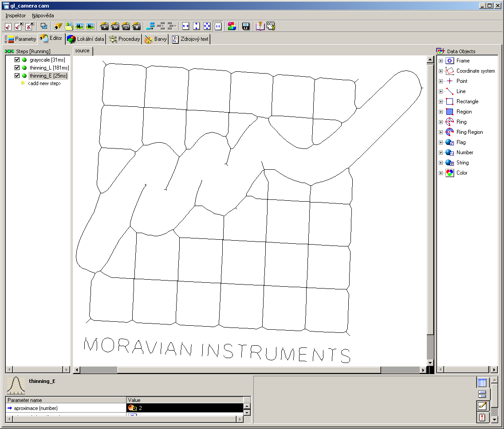The width and height of the screenshot is (504, 429).
Task: Expand the Ring Region tree node
Action: 441,132
